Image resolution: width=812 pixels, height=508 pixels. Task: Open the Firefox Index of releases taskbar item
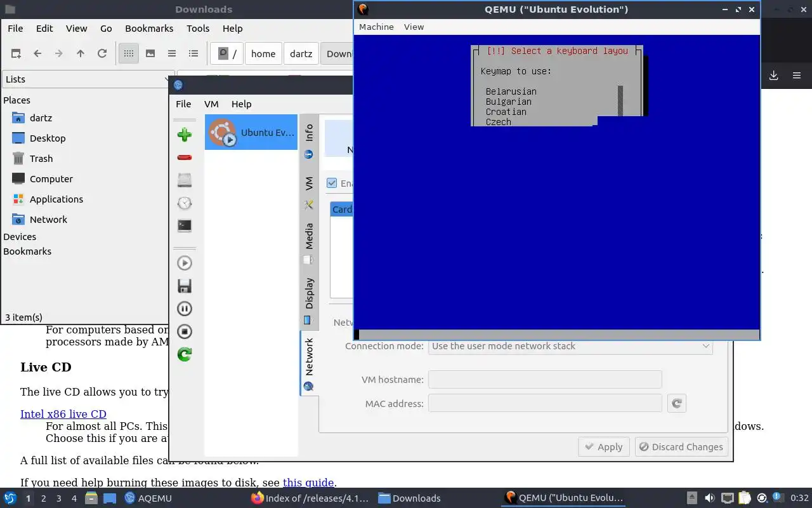pyautogui.click(x=310, y=498)
